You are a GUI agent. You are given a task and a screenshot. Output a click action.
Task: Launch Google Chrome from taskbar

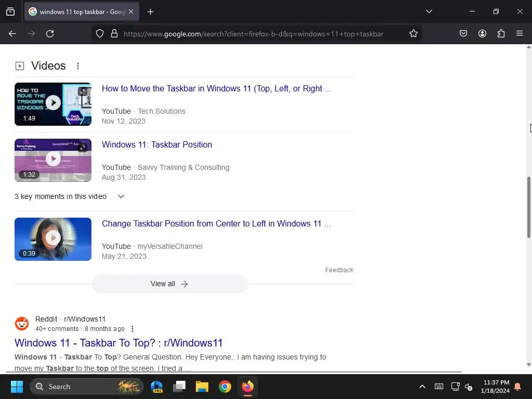coord(224,387)
